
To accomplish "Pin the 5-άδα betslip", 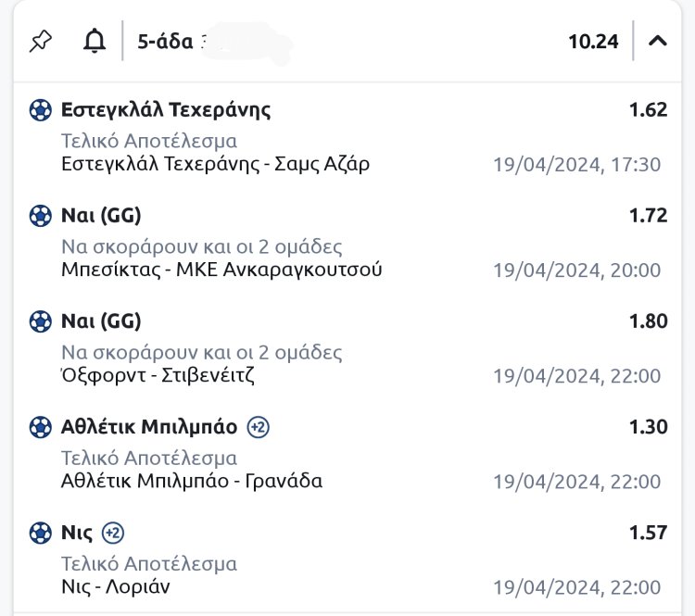I will (x=42, y=42).
